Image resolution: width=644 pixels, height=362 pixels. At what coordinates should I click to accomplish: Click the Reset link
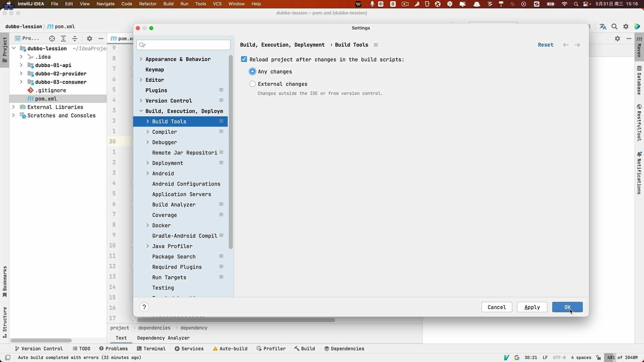pos(545,45)
